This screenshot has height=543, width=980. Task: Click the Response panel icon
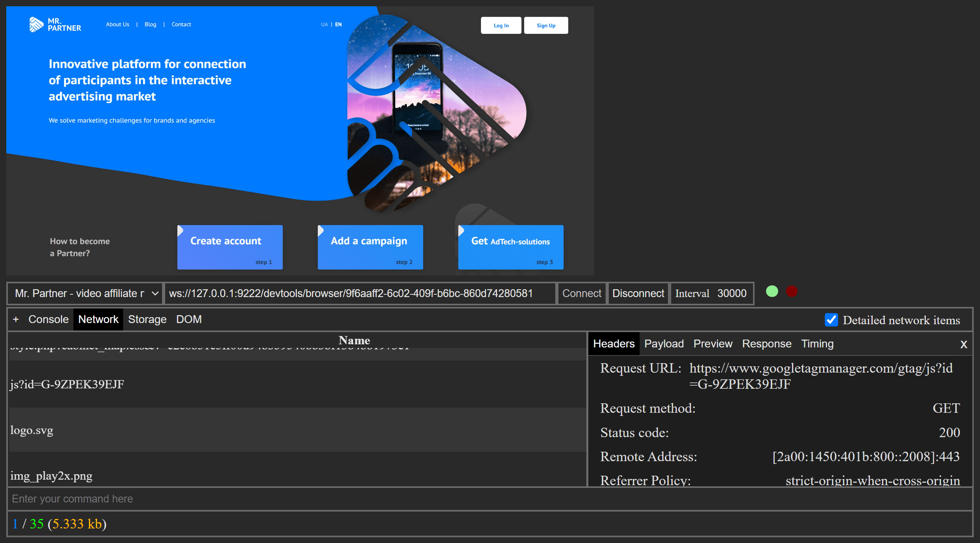(x=767, y=344)
